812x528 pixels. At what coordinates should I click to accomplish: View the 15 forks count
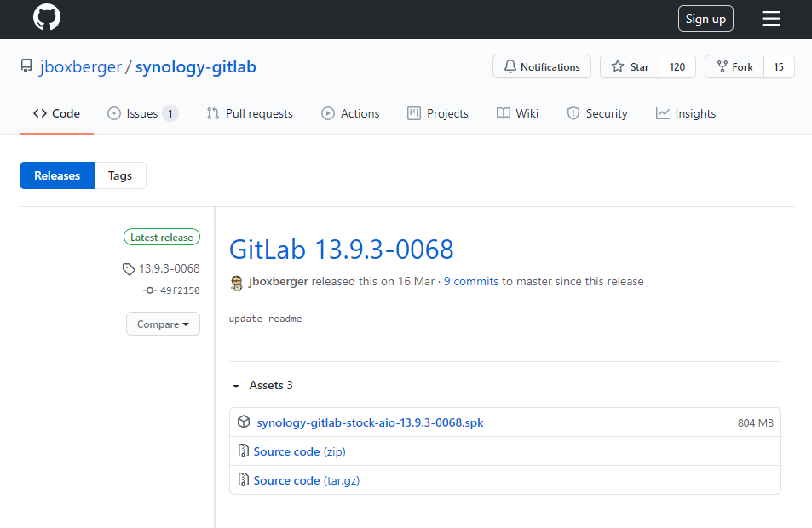[778, 66]
